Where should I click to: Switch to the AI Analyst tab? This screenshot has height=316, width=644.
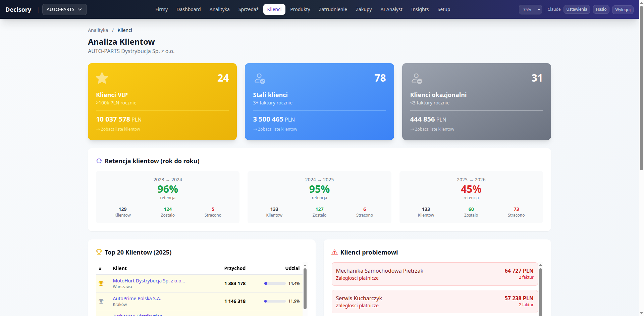coord(391,9)
